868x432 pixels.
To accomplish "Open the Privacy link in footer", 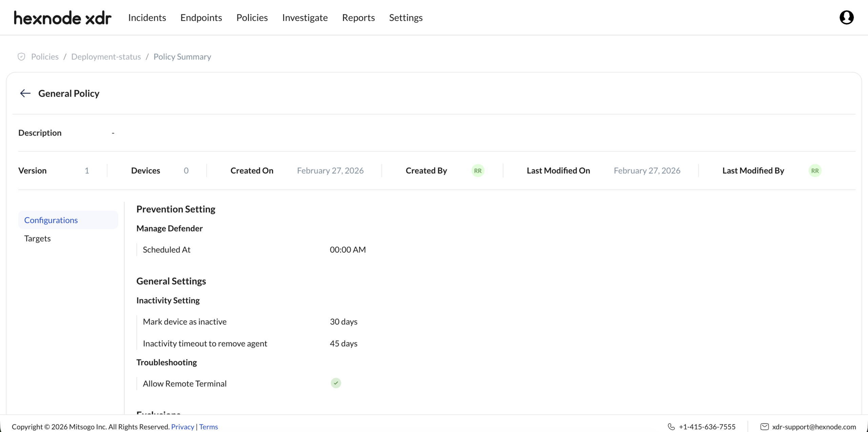I will [183, 427].
